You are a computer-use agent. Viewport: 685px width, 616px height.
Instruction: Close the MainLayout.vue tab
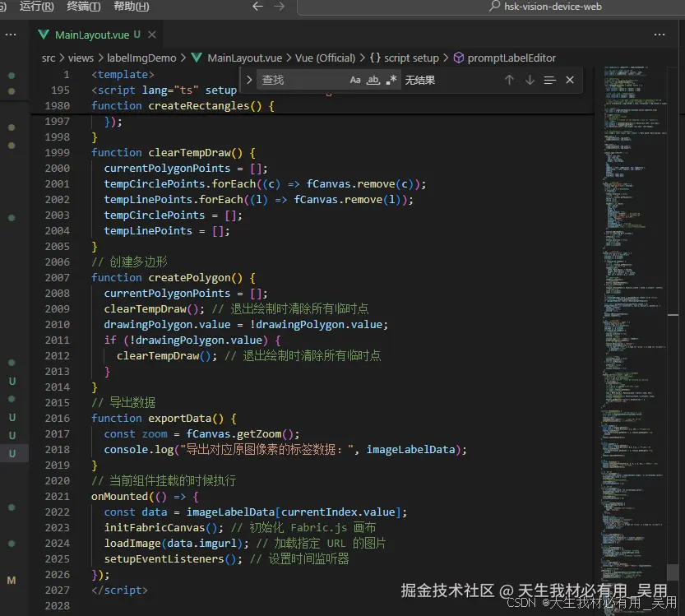pos(152,35)
